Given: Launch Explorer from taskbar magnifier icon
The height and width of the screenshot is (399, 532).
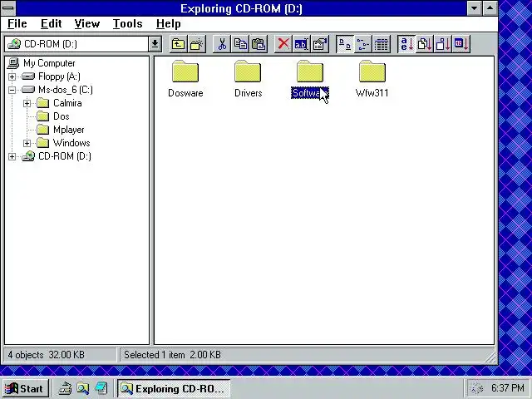Looking at the screenshot, I should (83, 388).
